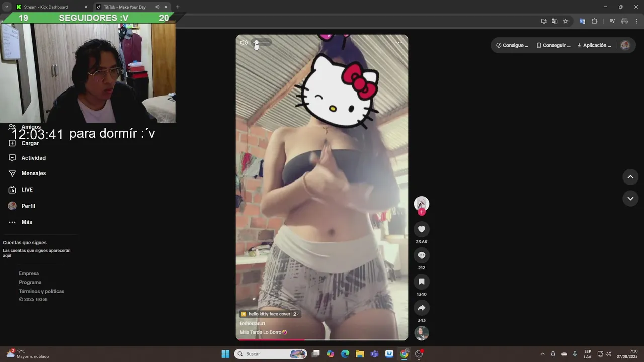Open Chrome profile avatar
This screenshot has width=644, height=362.
(624, 21)
